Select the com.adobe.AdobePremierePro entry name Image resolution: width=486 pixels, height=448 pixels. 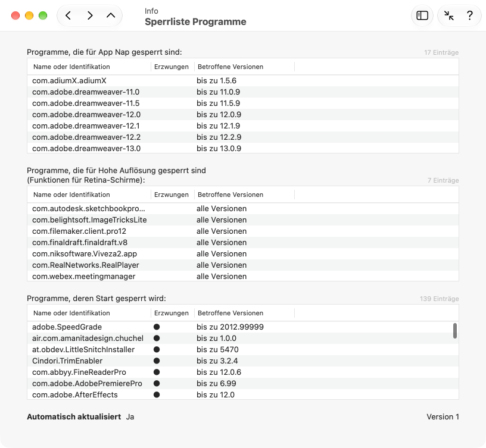[x=87, y=383]
